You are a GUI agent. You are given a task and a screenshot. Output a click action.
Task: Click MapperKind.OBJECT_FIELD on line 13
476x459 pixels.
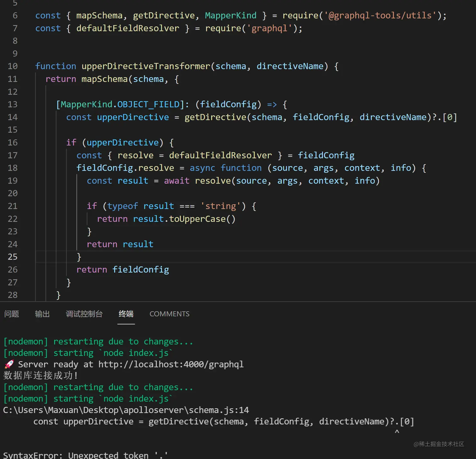click(x=120, y=104)
